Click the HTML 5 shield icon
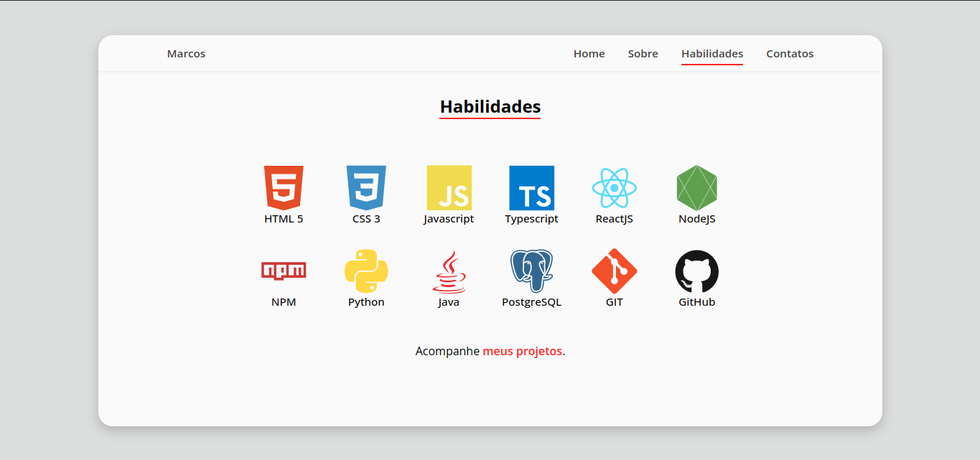 click(x=284, y=188)
